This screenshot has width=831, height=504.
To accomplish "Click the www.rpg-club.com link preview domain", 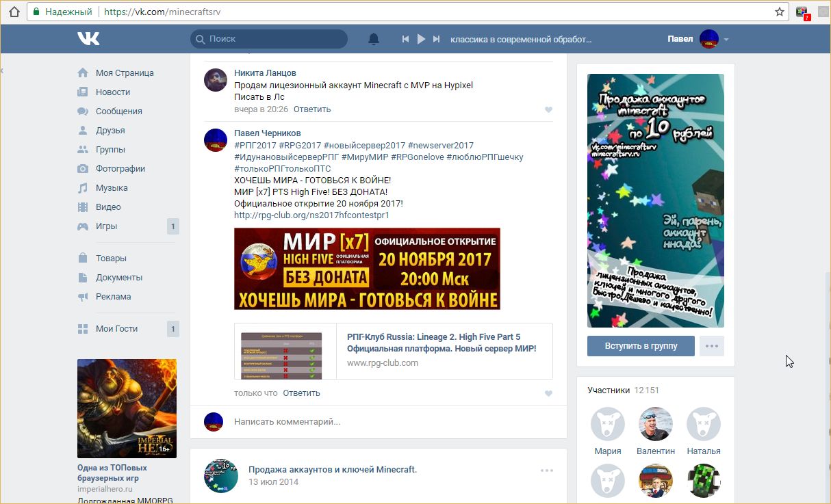I will pyautogui.click(x=383, y=362).
